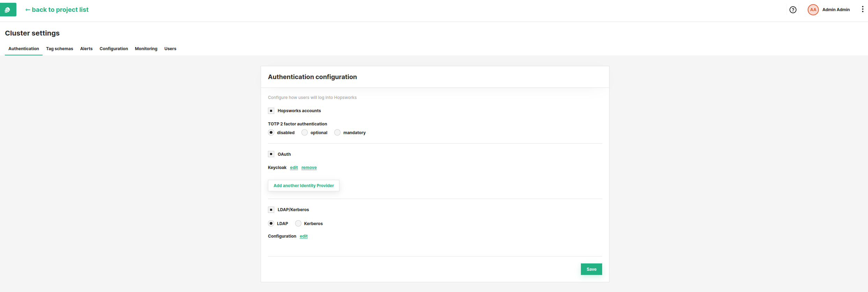
Task: Toggle the LDAP/Kerberos checkbox
Action: point(271,210)
